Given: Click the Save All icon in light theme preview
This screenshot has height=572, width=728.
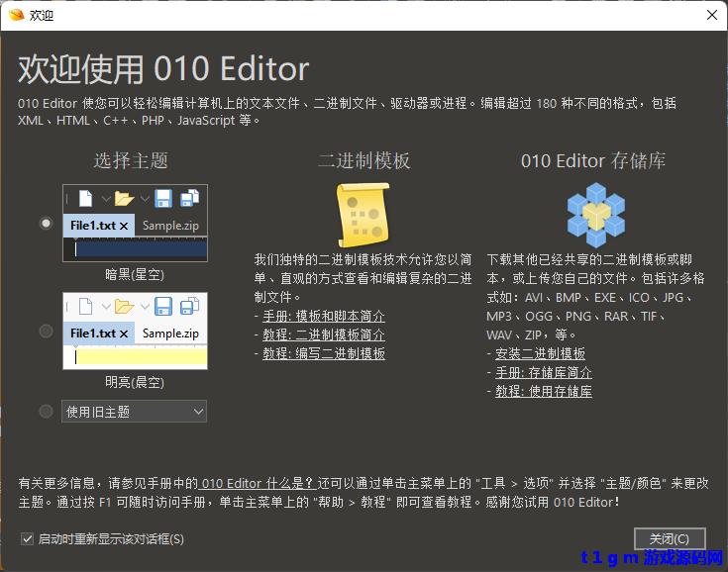Looking at the screenshot, I should (x=190, y=307).
